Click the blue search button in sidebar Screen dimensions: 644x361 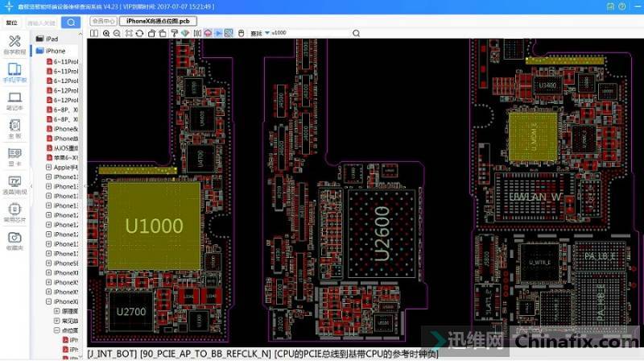71,23
